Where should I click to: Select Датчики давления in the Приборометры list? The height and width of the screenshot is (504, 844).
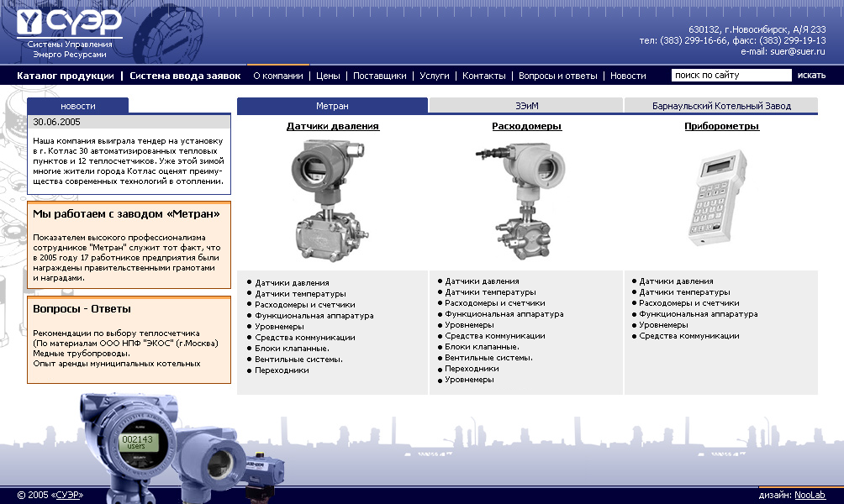(676, 281)
